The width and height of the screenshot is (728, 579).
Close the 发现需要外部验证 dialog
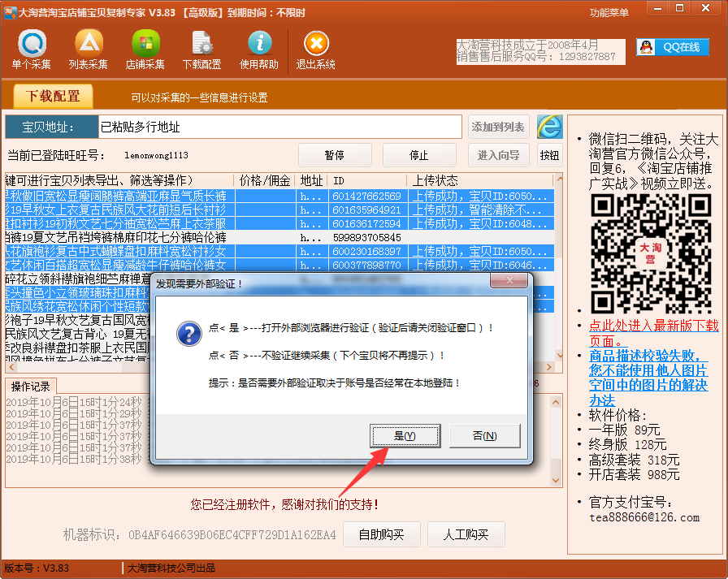509,280
